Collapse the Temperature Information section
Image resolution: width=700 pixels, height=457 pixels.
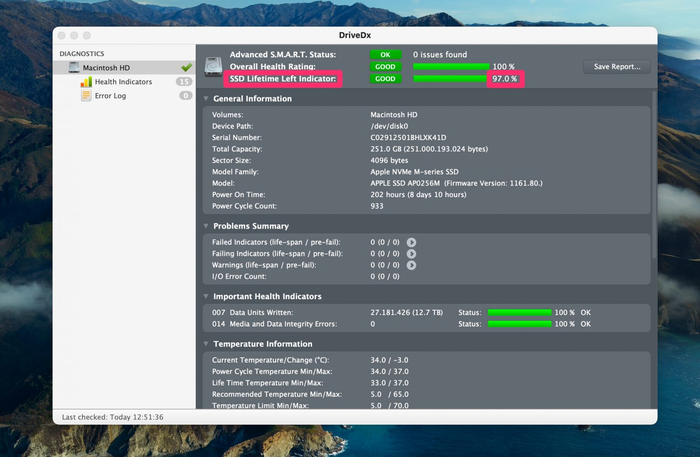click(x=206, y=344)
